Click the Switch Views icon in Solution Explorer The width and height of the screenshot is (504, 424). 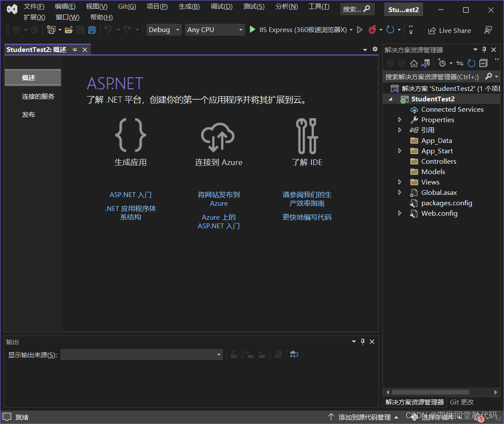coord(426,63)
